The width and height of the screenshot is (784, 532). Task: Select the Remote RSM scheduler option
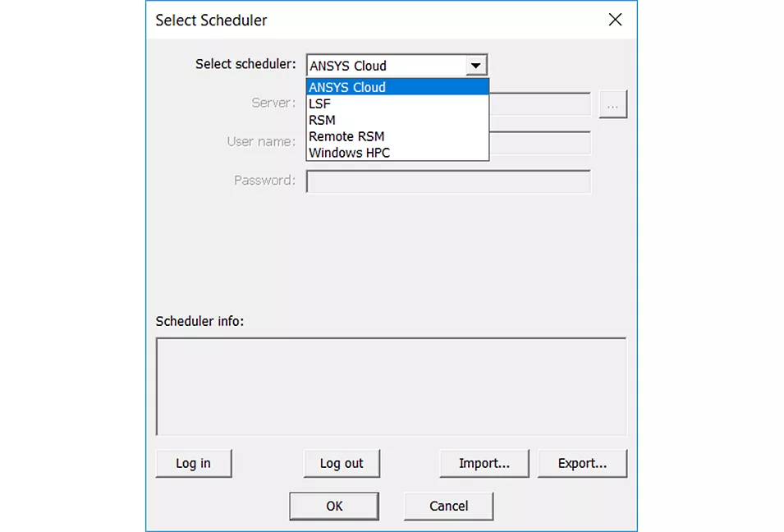point(397,136)
